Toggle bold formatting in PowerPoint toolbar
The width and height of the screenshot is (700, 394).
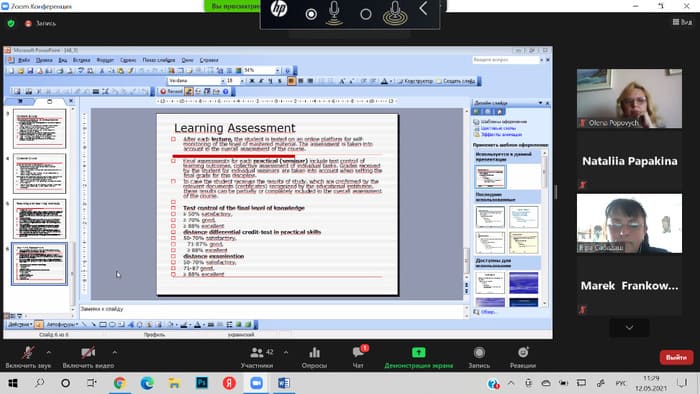coord(252,81)
